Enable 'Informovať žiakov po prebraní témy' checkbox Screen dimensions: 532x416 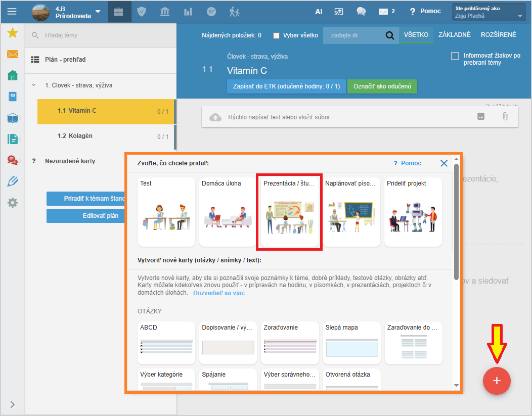click(x=455, y=56)
